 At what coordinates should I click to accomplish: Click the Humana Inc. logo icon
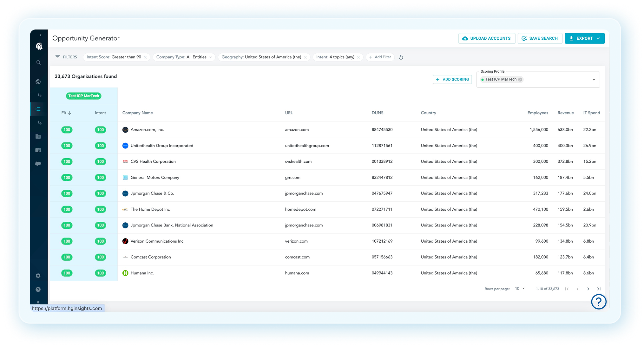tap(125, 273)
